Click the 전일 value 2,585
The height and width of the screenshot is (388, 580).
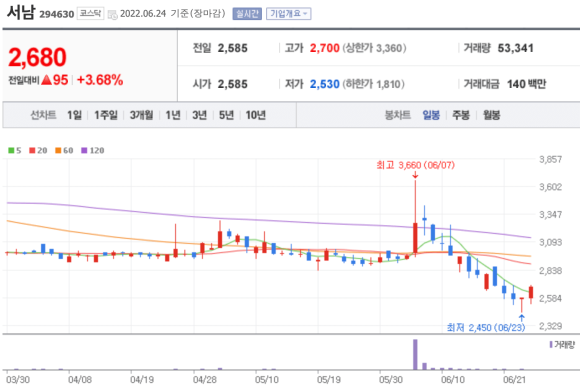pos(233,48)
